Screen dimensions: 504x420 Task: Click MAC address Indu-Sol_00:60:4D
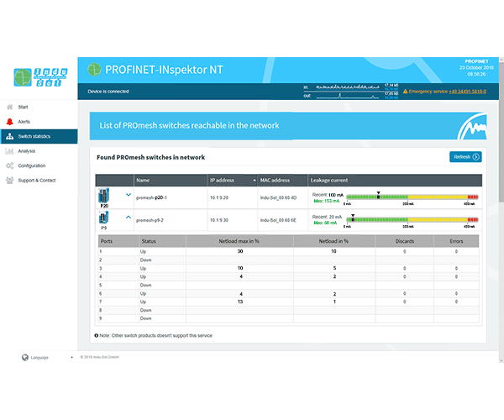point(278,197)
